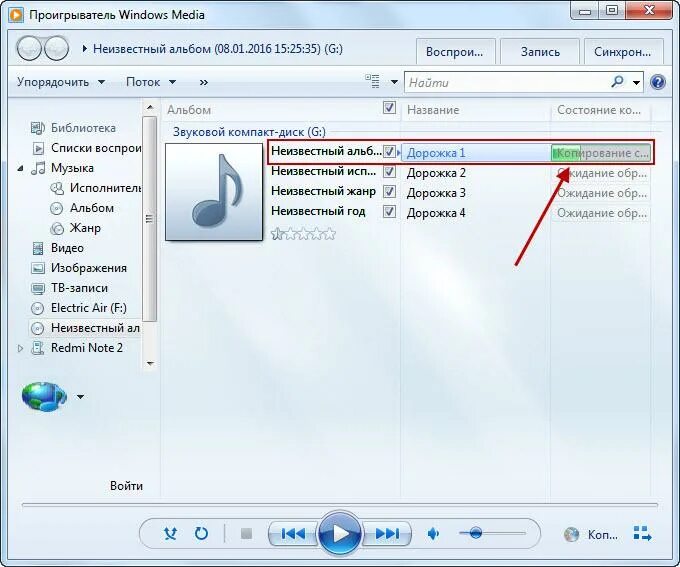Viewport: 680px width, 567px height.
Task: Open Списки воспроизведения playlists item
Action: click(87, 148)
